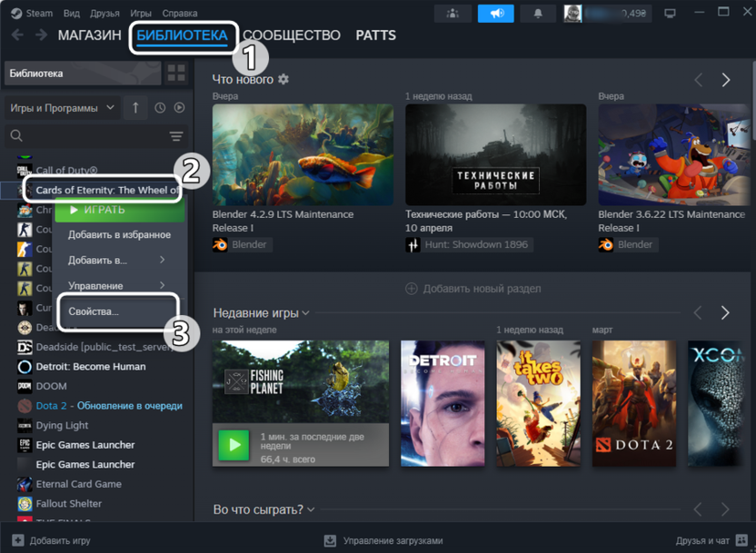The width and height of the screenshot is (756, 553).
Task: Toggle the sort order up arrow
Action: (x=135, y=108)
